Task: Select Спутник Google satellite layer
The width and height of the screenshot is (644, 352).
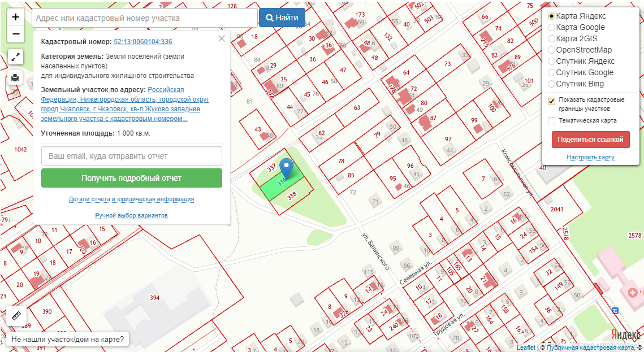Action: pos(552,73)
